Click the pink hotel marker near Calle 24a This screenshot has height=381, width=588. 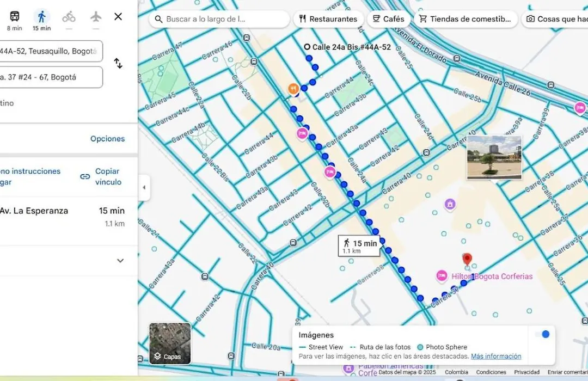(x=330, y=172)
